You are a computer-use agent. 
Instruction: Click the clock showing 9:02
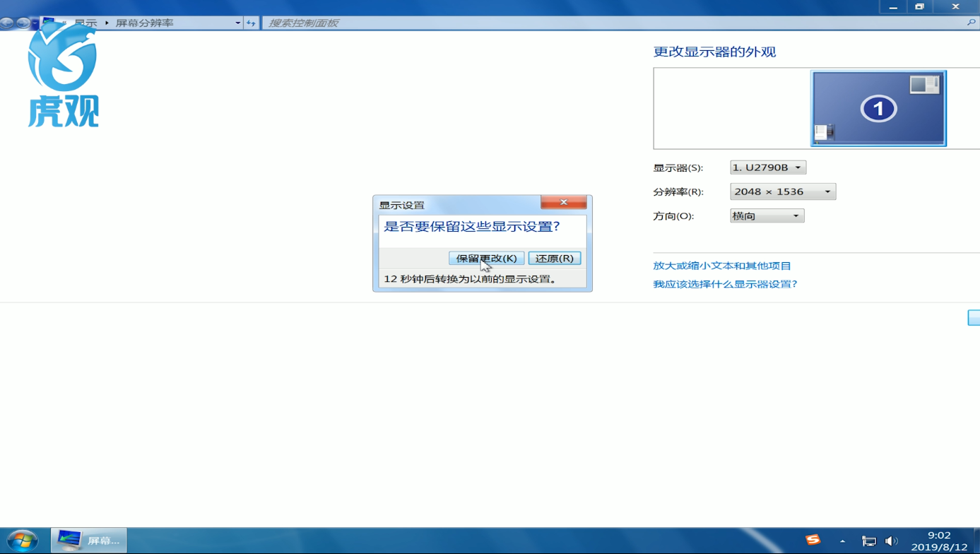[x=939, y=541]
